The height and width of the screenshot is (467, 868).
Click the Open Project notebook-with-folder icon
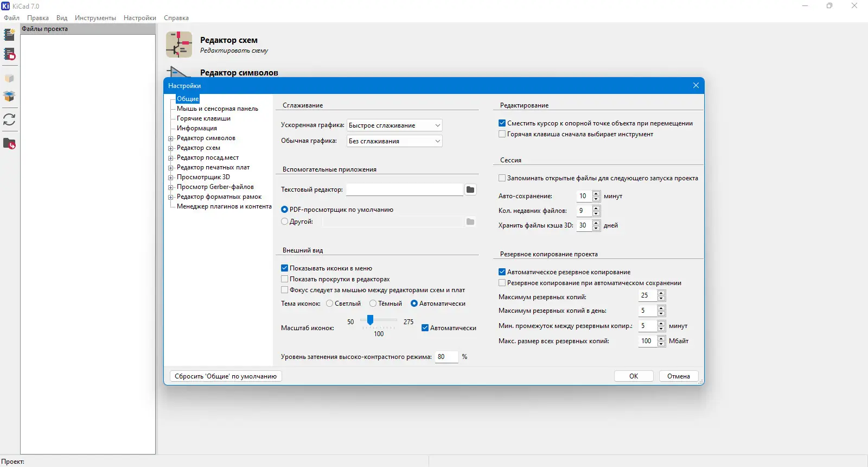click(9, 54)
